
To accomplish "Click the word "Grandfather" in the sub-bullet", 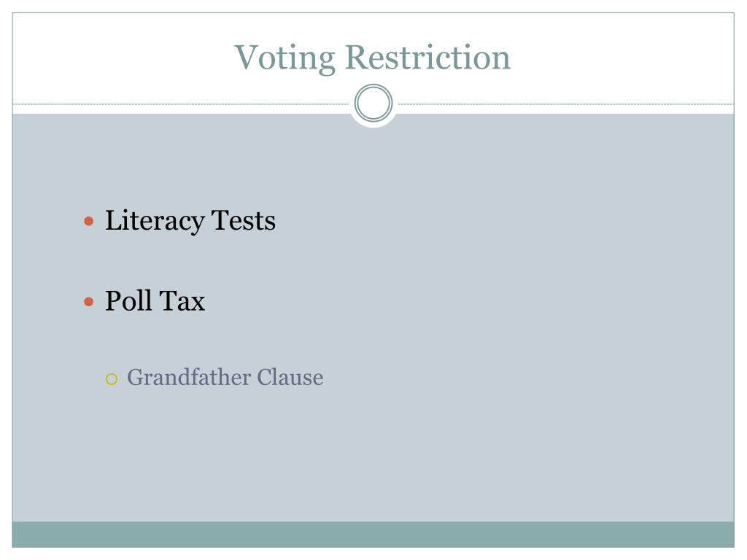I will click(x=189, y=378).
